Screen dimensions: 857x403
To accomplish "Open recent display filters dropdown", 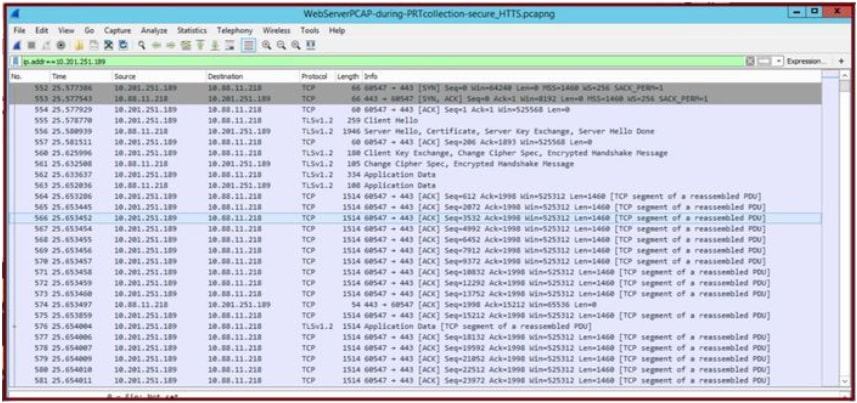I will (x=778, y=61).
